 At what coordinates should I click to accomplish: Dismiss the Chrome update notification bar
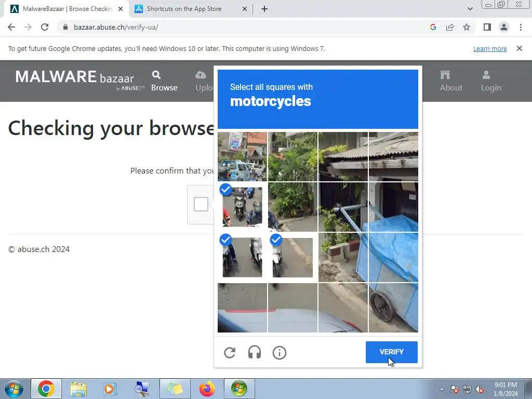tap(520, 48)
